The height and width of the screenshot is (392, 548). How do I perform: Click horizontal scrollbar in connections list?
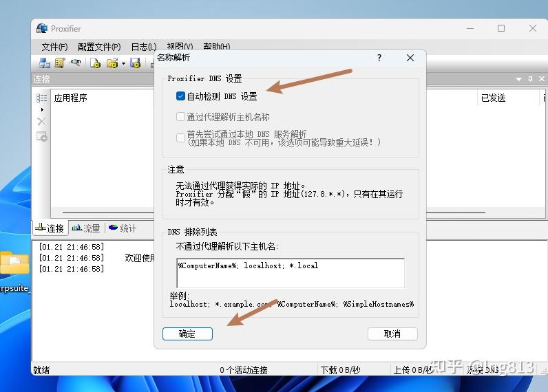coord(273,213)
